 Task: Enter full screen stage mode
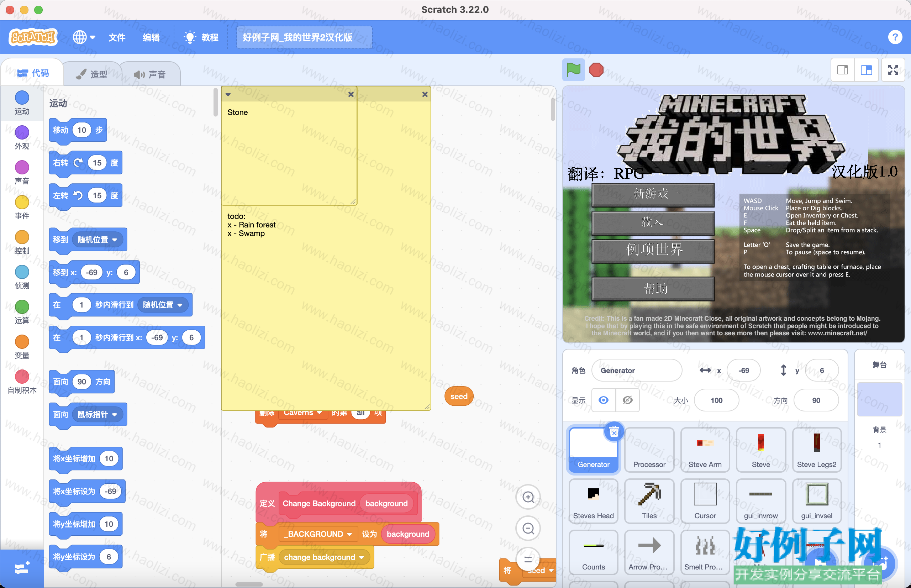point(893,70)
